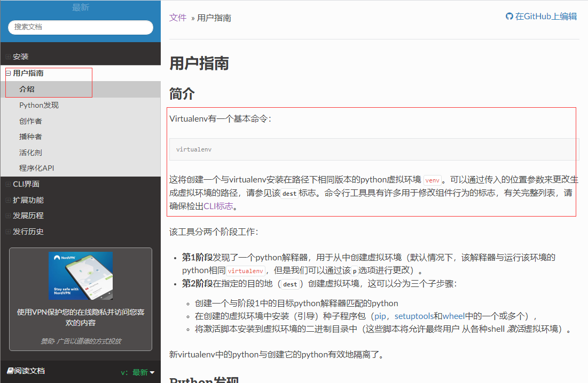Open the 播种者 sidebar page
The width and height of the screenshot is (588, 383).
31,137
